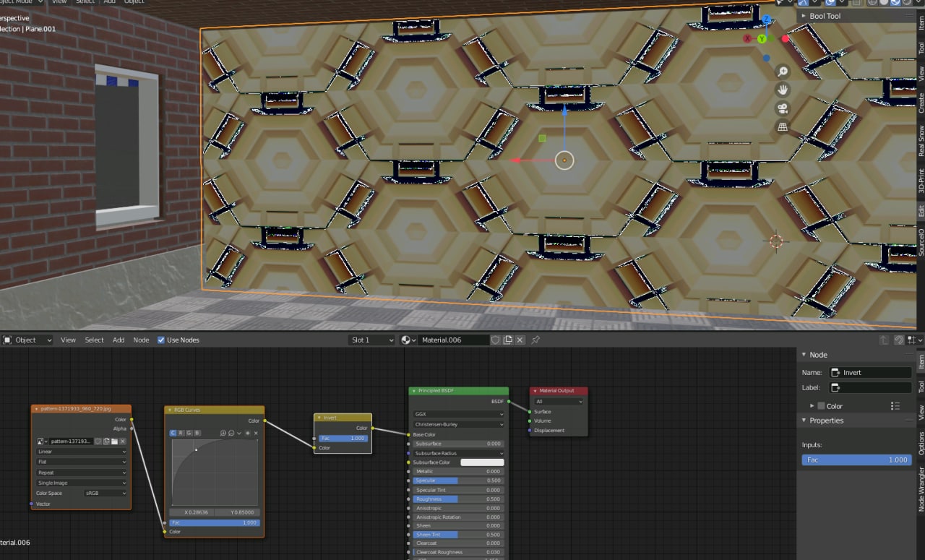Toggle the node editor pin icon

coord(535,340)
